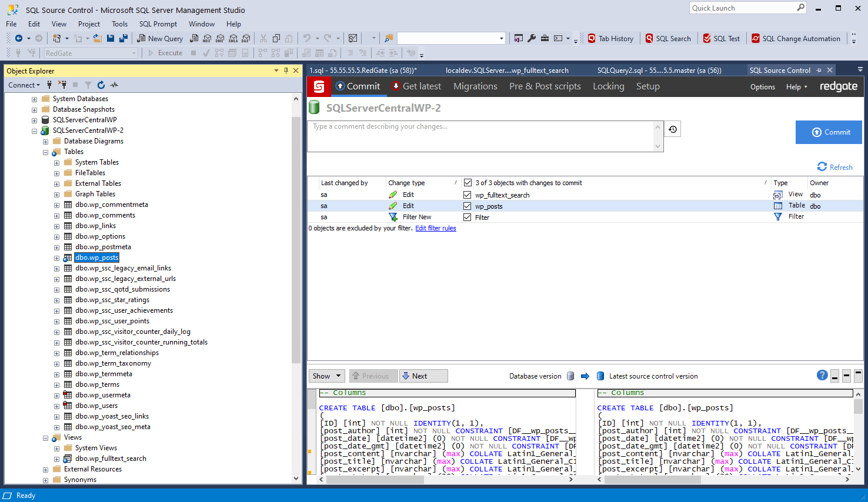This screenshot has width=868, height=502.
Task: Toggle the wp_posts change checkbox
Action: tap(468, 206)
